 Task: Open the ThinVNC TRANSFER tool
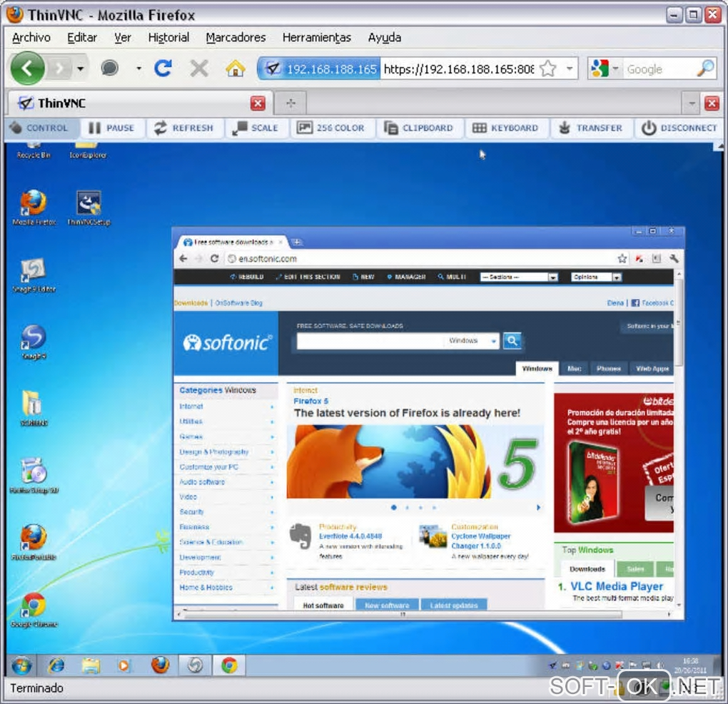point(590,128)
